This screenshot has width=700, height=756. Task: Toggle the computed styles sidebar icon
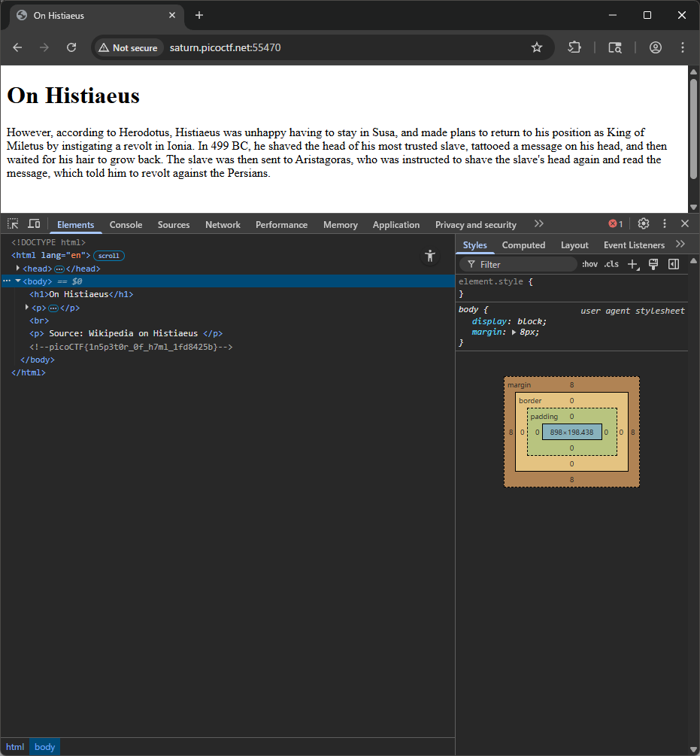coord(674,264)
